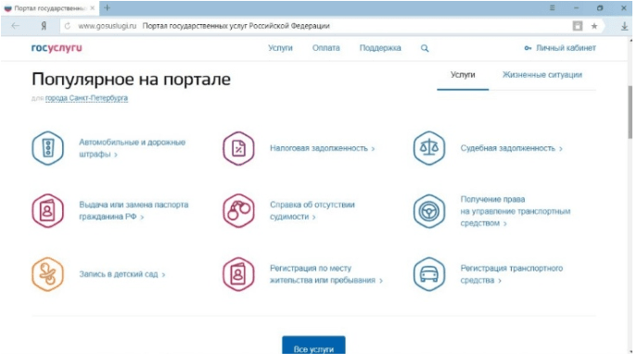Click the steering wheel license icon
Image resolution: width=637 pixels, height=364 pixels.
(429, 211)
